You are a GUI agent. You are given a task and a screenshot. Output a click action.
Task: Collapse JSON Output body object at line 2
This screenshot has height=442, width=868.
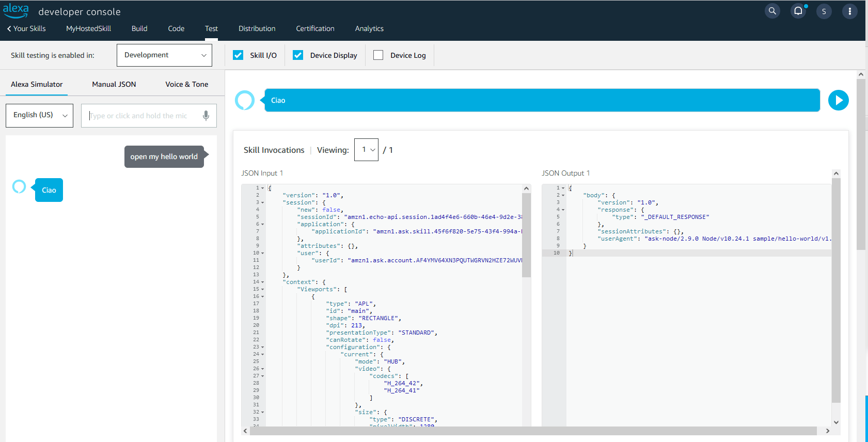(563, 195)
